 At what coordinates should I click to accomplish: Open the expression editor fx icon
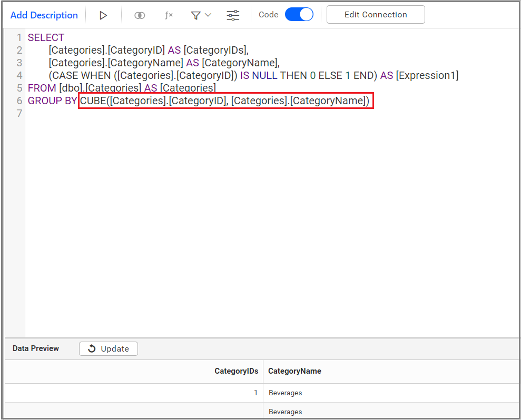coord(169,15)
